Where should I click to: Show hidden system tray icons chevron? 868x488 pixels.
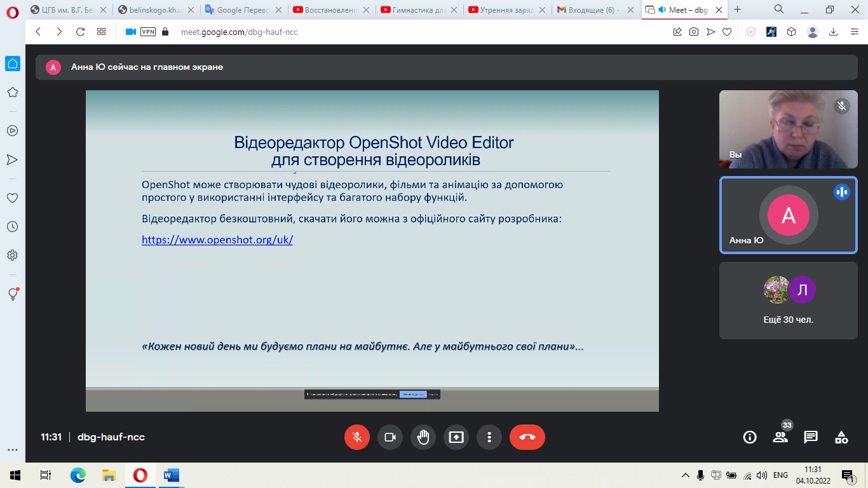coord(685,475)
